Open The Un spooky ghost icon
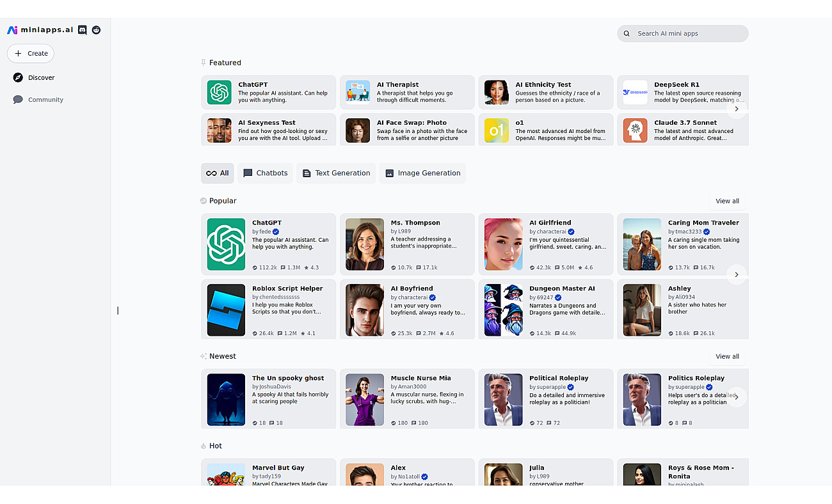 pos(227,400)
